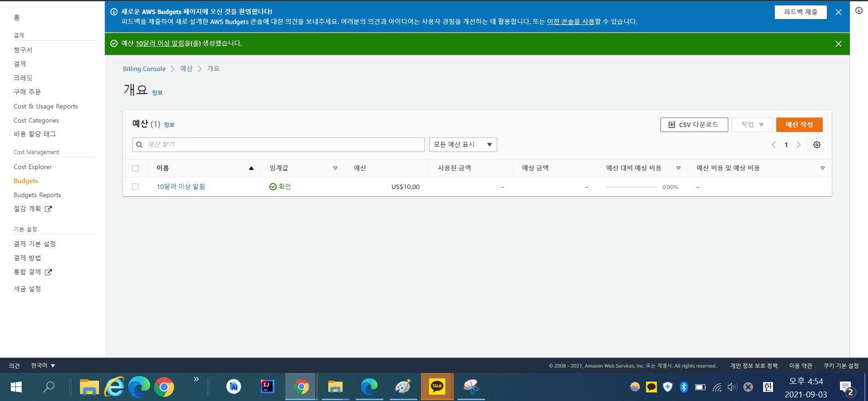Navigate to 예산 breadcrumb
The height and width of the screenshot is (401, 868).
[186, 69]
